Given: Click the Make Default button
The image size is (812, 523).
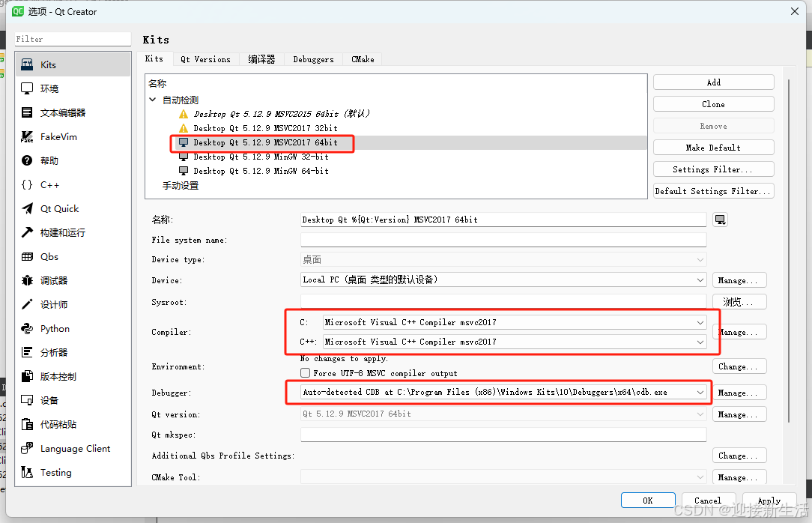Looking at the screenshot, I should coord(712,147).
